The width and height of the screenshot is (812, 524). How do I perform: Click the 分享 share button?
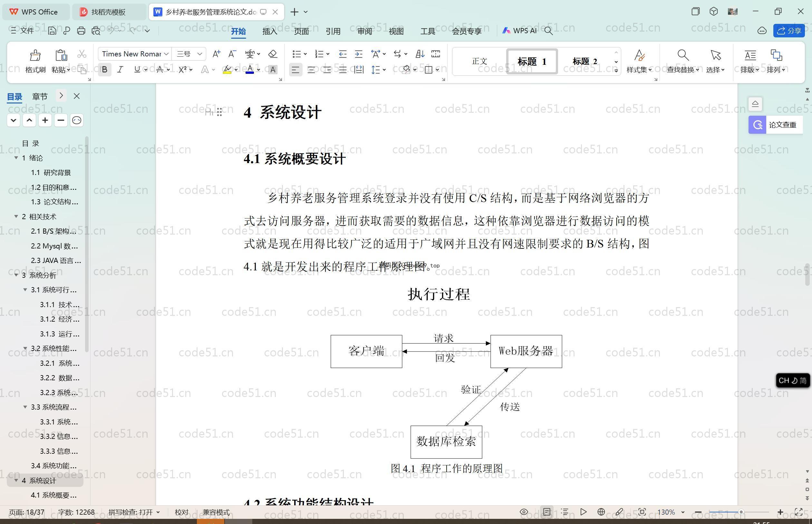[789, 31]
